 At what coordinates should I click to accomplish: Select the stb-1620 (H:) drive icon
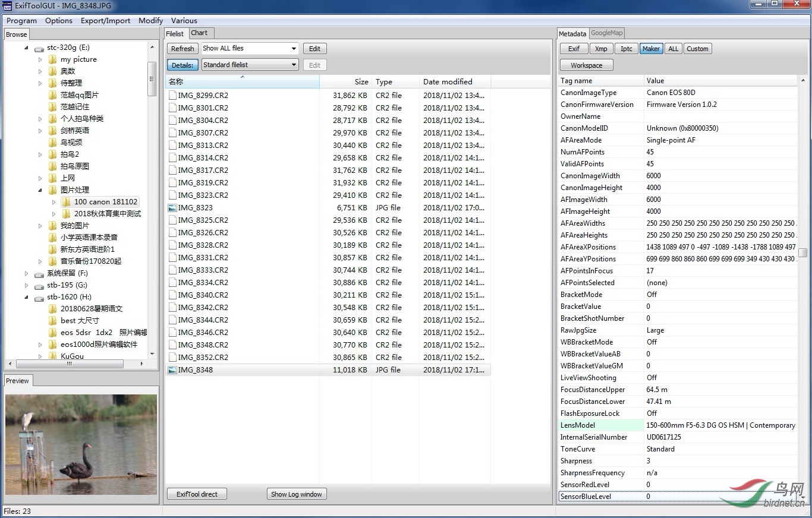(39, 298)
